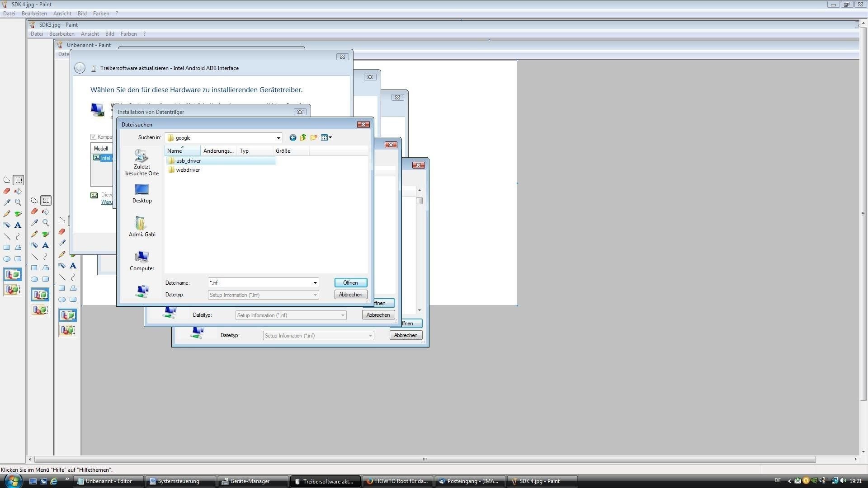Sort files by the Größe column header
The image size is (868, 488).
(x=291, y=151)
